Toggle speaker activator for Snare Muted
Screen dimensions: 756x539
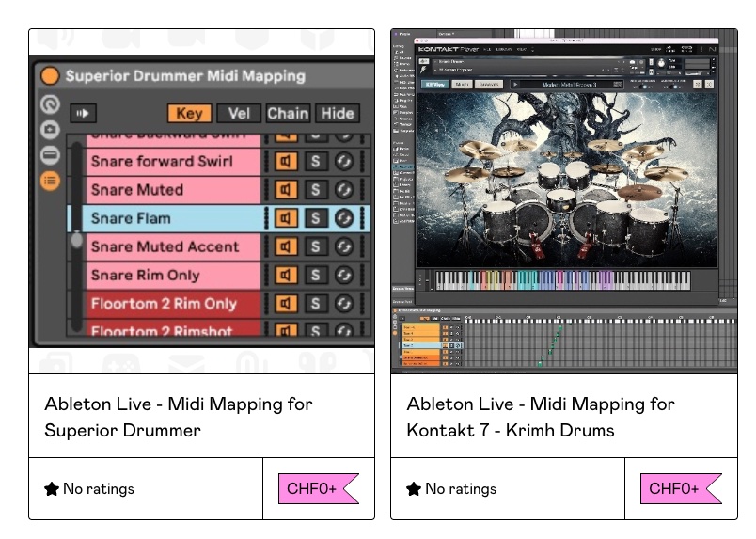(x=286, y=190)
